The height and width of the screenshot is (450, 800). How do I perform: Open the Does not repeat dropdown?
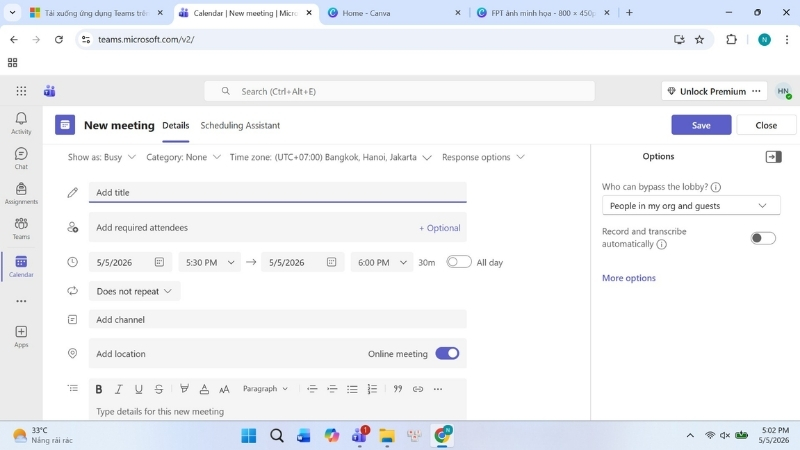pos(134,291)
